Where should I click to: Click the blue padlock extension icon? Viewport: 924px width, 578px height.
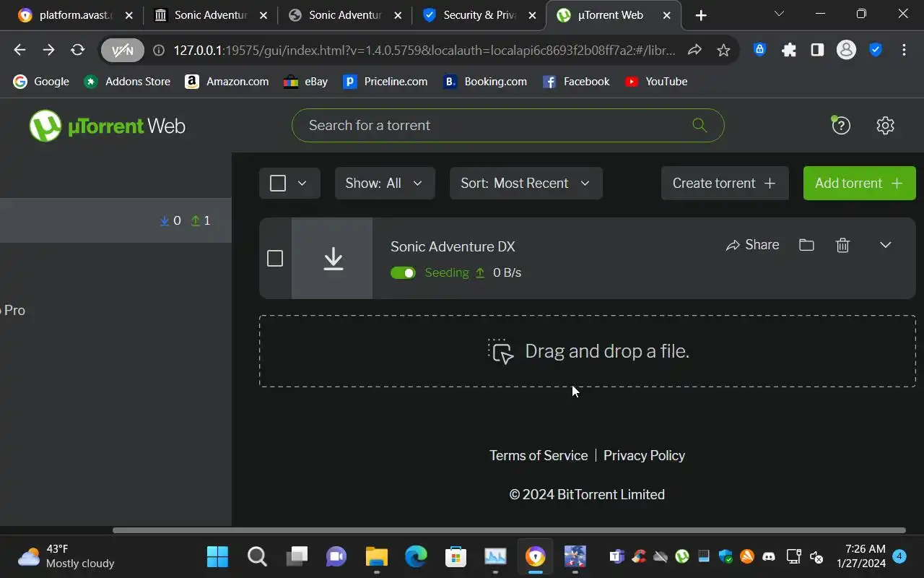(759, 50)
